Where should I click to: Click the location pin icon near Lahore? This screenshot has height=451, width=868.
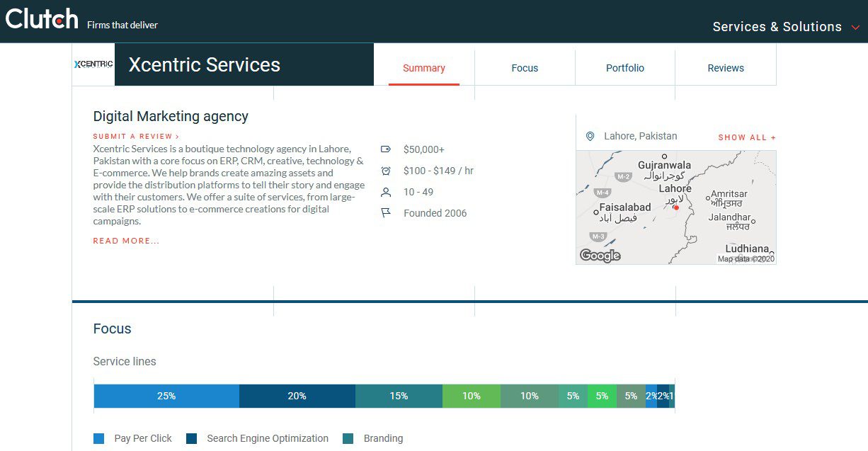click(x=590, y=136)
